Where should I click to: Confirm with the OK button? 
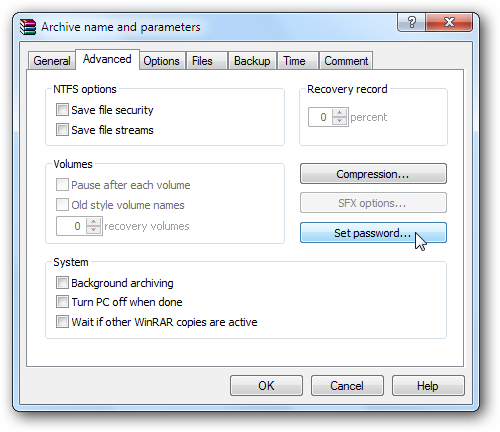(x=266, y=386)
